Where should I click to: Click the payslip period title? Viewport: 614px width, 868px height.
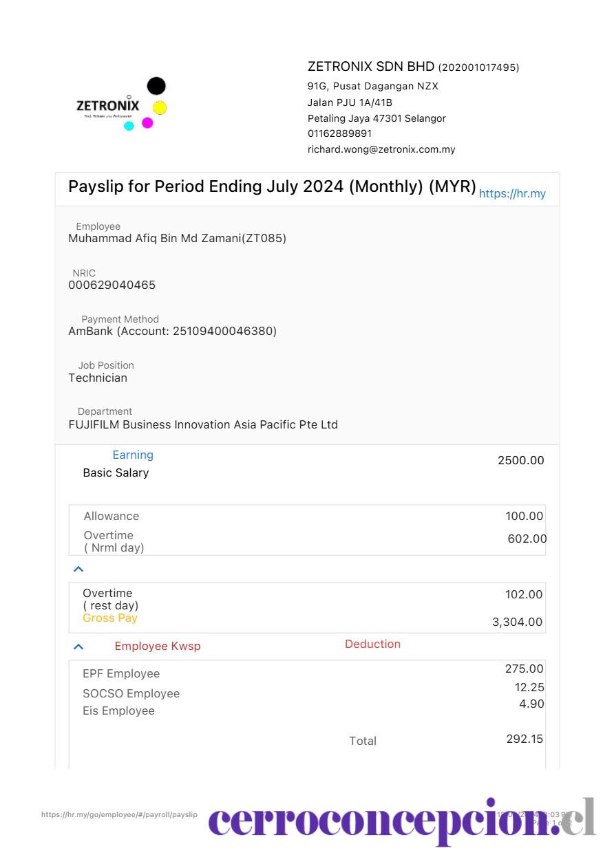pyautogui.click(x=272, y=186)
